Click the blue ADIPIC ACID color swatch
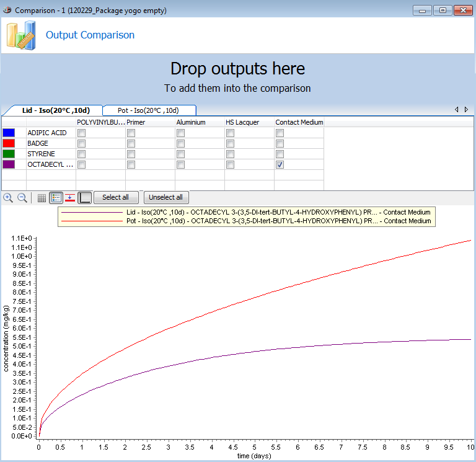476x462 pixels. (x=9, y=133)
